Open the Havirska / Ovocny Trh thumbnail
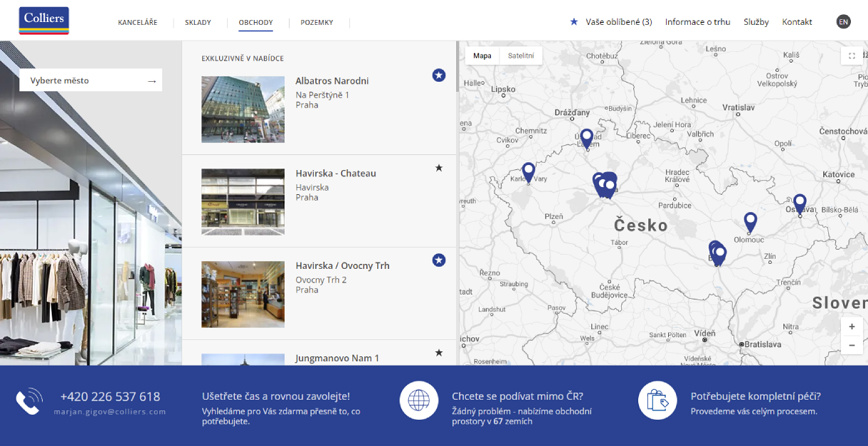Viewport: 868px width, 446px height. pos(243,294)
